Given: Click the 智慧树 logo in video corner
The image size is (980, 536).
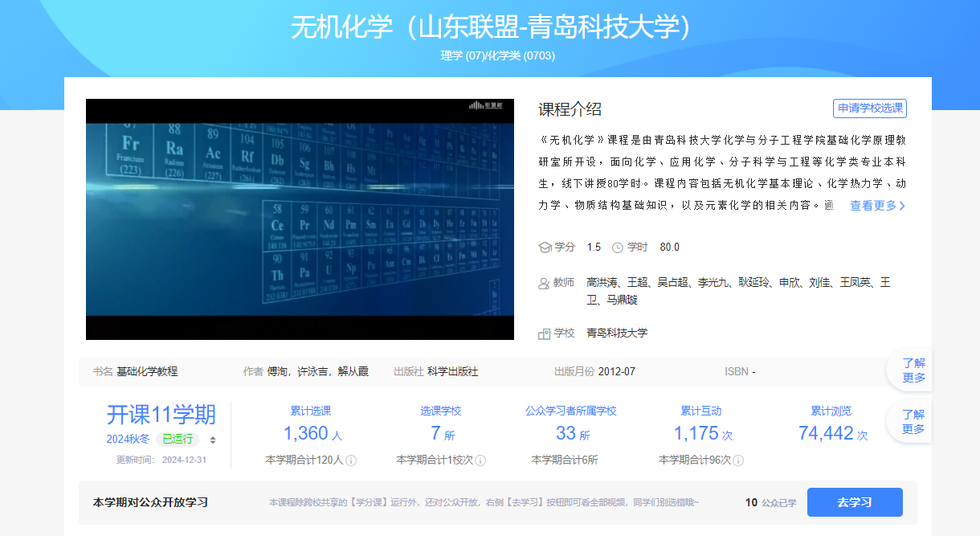Looking at the screenshot, I should pyautogui.click(x=486, y=105).
